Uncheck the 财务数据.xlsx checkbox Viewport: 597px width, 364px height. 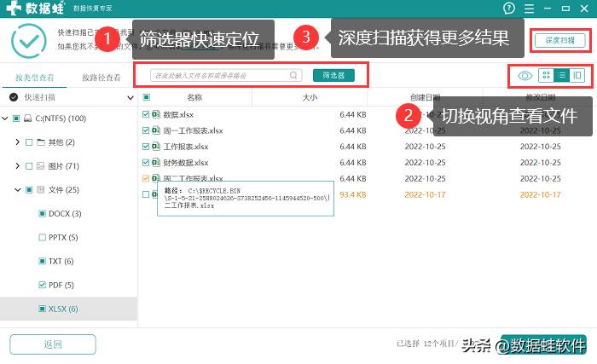[146, 162]
